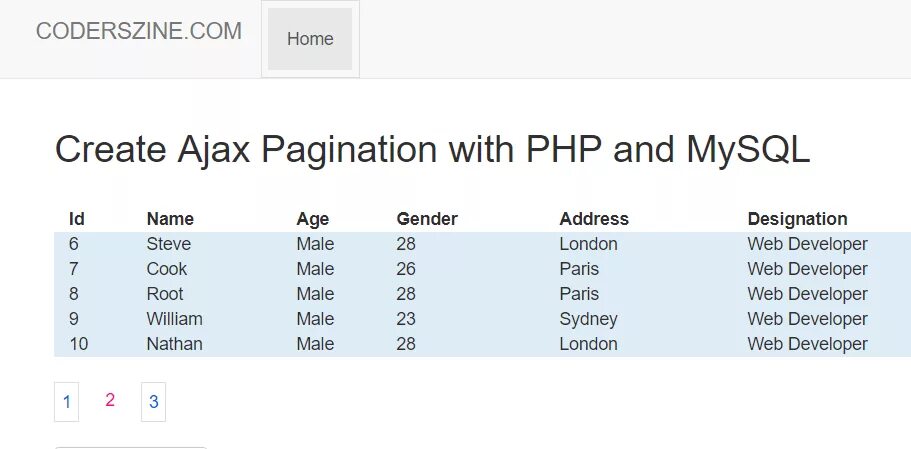
Task: Select the Root table row
Action: pos(482,294)
